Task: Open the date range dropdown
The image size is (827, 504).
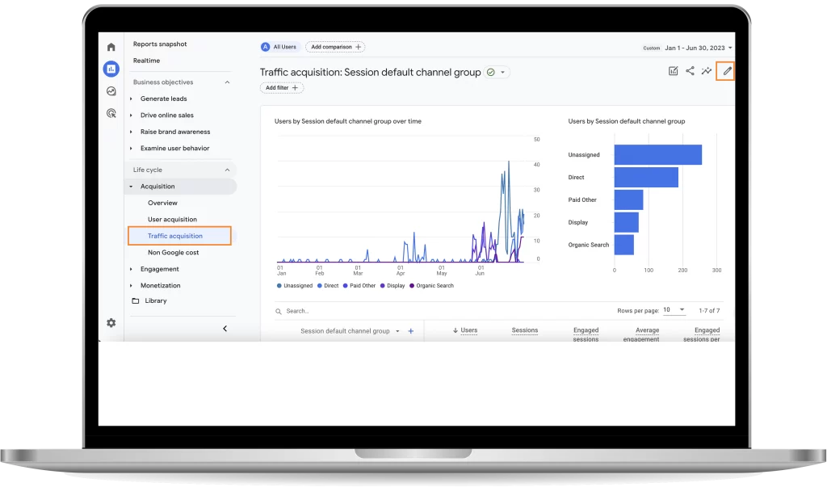Action: click(x=699, y=48)
